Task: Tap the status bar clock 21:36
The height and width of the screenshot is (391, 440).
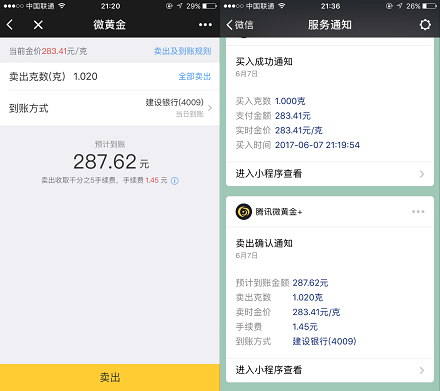Action: (x=330, y=6)
